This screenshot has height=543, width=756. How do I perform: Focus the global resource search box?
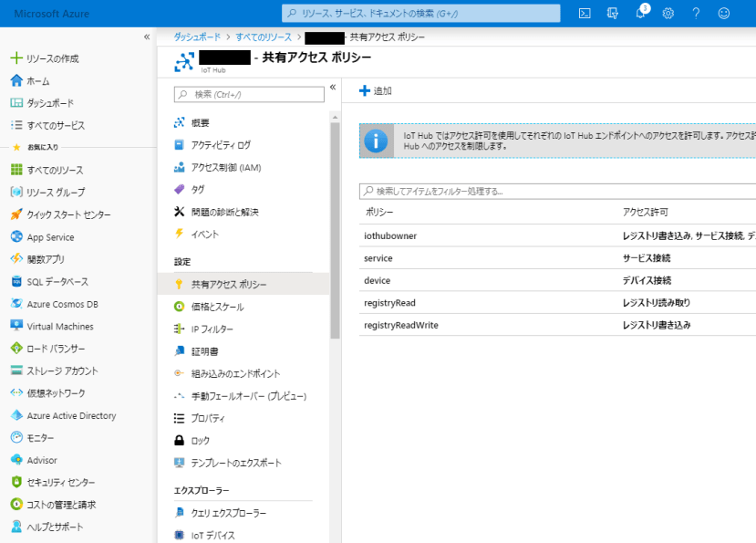click(421, 14)
